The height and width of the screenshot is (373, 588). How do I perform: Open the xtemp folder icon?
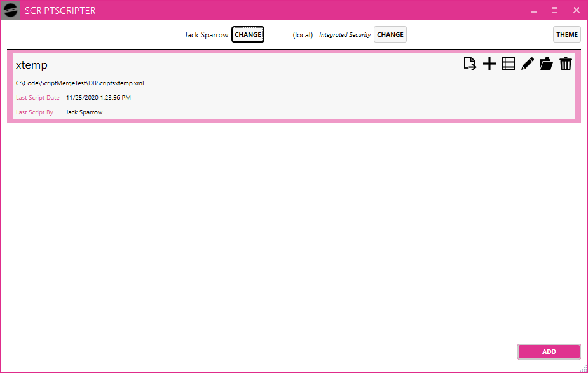pyautogui.click(x=547, y=64)
